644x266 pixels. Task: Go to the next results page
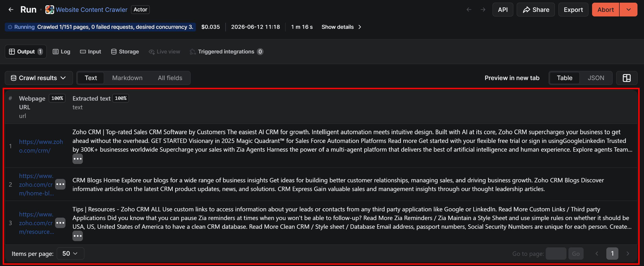pos(628,253)
